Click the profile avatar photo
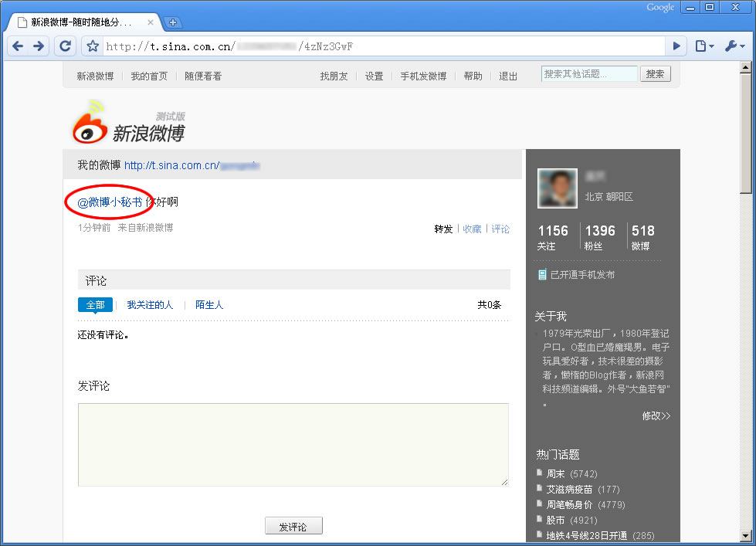 tap(558, 188)
